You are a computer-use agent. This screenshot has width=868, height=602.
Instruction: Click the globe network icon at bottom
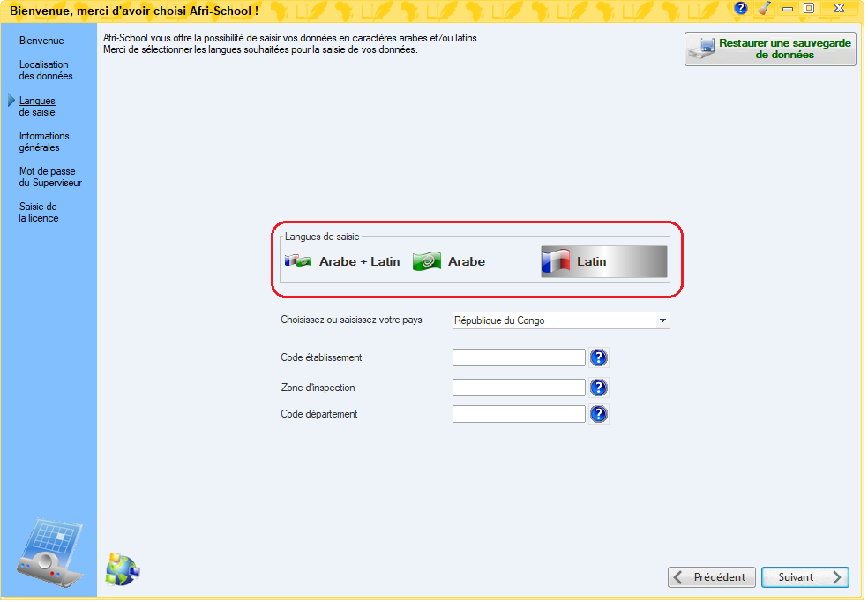point(123,570)
